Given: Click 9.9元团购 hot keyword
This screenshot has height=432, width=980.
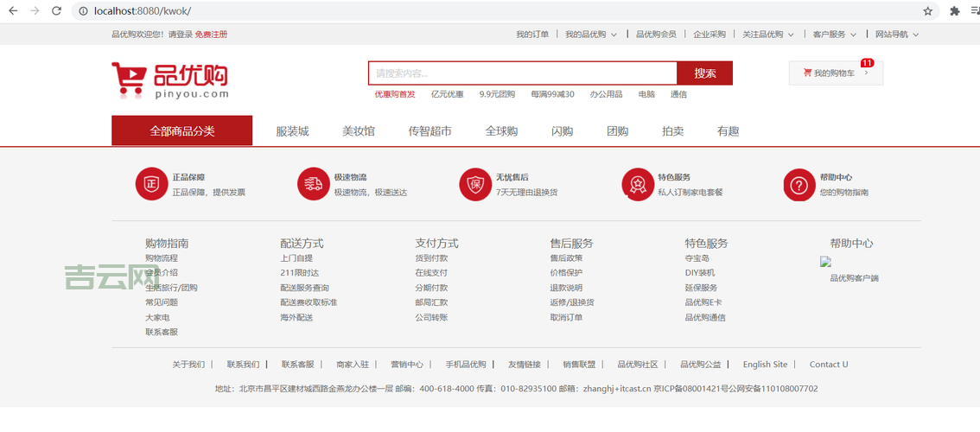Looking at the screenshot, I should (x=498, y=94).
